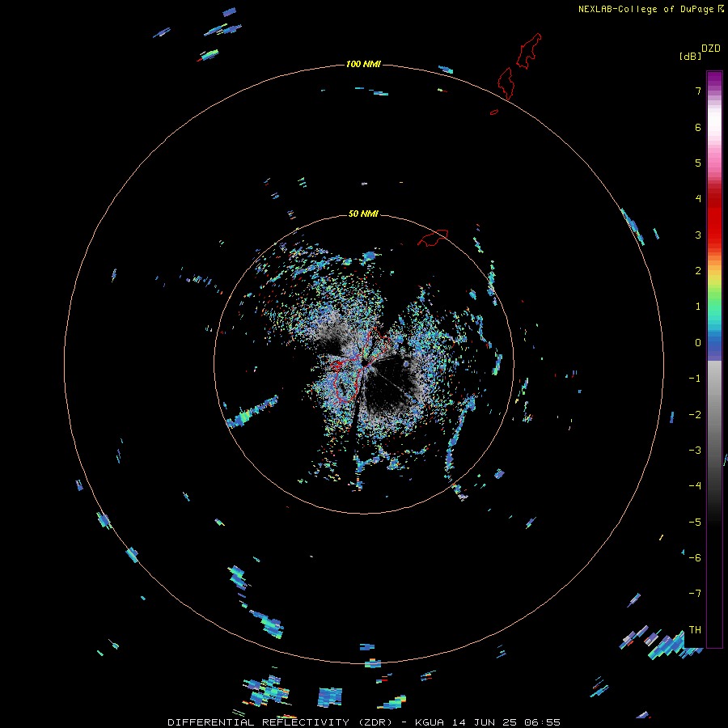Screen dimensions: 728x728
Task: Click the TH threshold label on the legend
Action: click(695, 629)
